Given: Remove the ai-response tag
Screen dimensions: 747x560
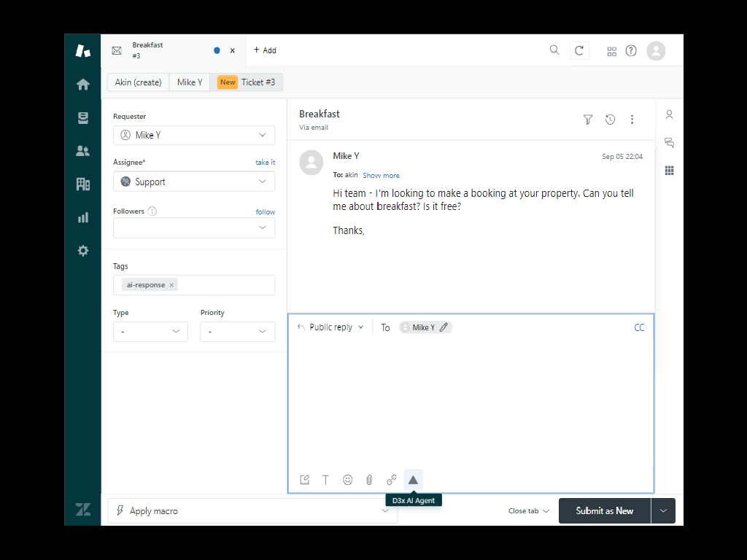Looking at the screenshot, I should (x=172, y=285).
